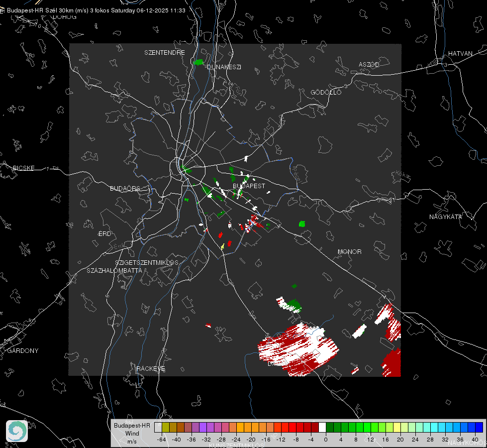Click the NAGYKÁTA town label

(x=446, y=217)
